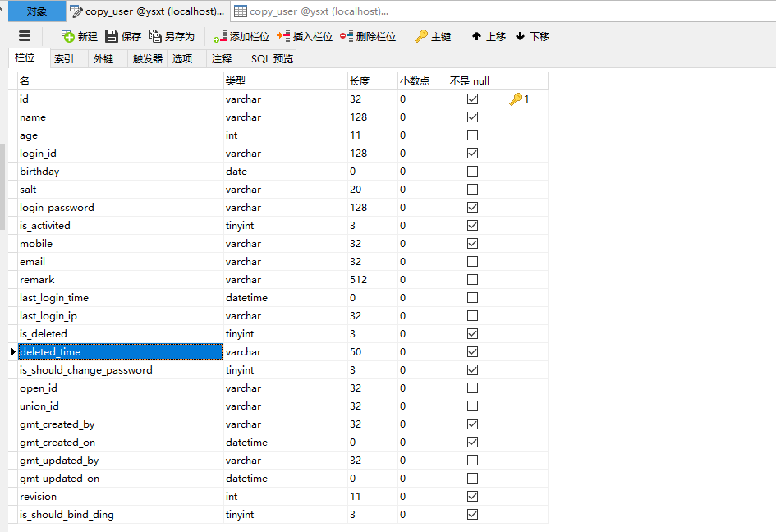Toggle not-null checkbox for gmt_updated_on
776x532 pixels.
click(473, 478)
